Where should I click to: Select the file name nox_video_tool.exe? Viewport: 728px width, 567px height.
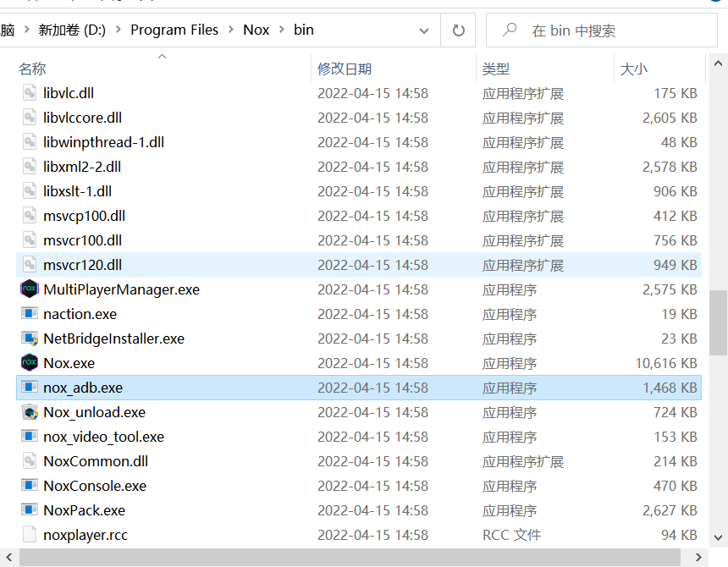(x=103, y=437)
